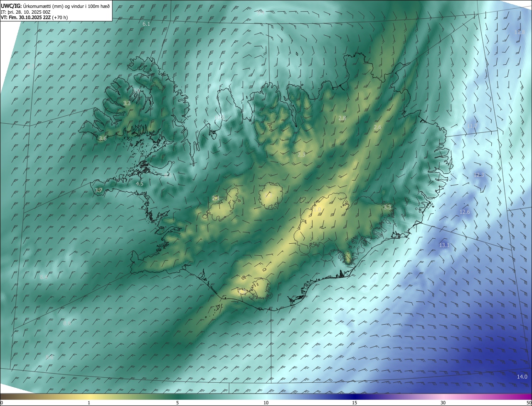Click the colour scale tick labelled 1

(x=89, y=403)
